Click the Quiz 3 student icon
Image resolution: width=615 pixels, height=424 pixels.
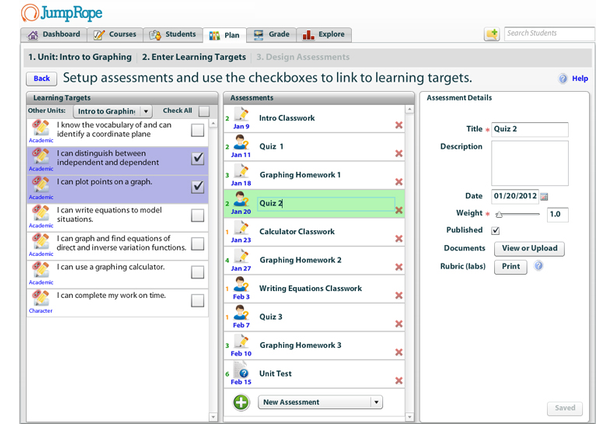pos(241,313)
